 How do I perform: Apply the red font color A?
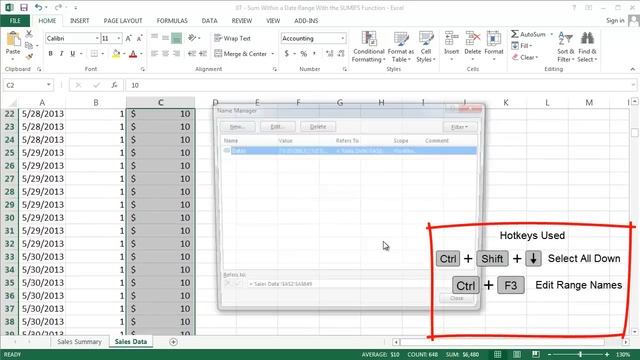coord(133,53)
